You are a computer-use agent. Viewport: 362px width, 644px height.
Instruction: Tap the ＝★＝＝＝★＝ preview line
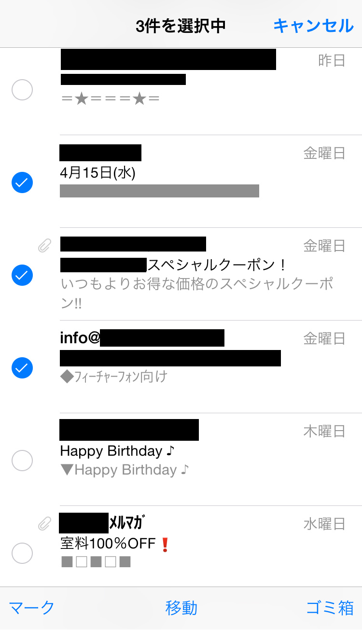[x=111, y=99]
